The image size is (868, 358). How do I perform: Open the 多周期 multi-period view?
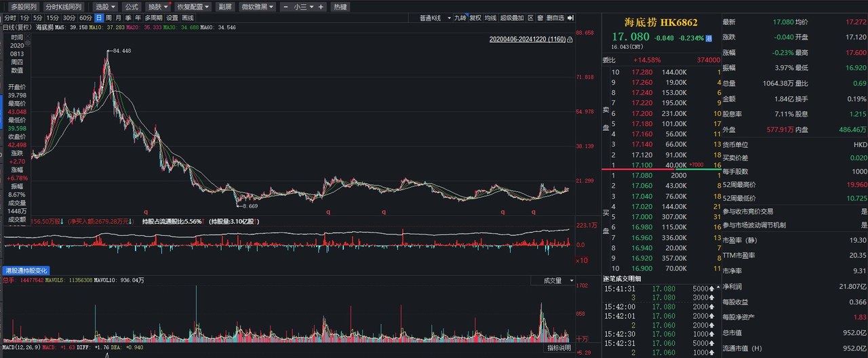(x=153, y=18)
